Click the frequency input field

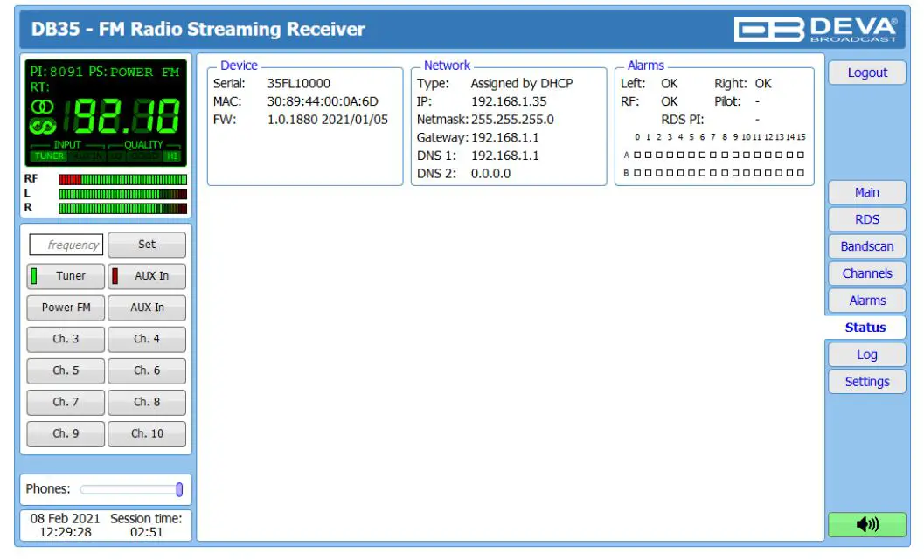pyautogui.click(x=65, y=245)
